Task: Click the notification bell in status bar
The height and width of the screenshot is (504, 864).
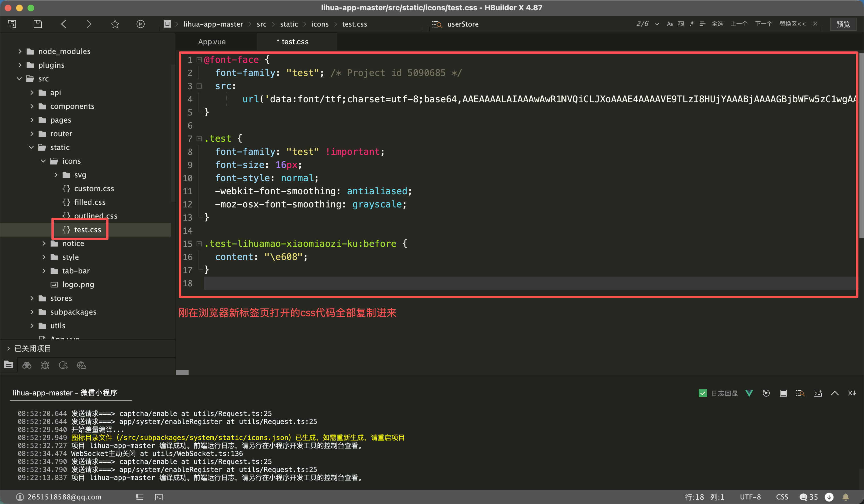Action: pyautogui.click(x=845, y=497)
